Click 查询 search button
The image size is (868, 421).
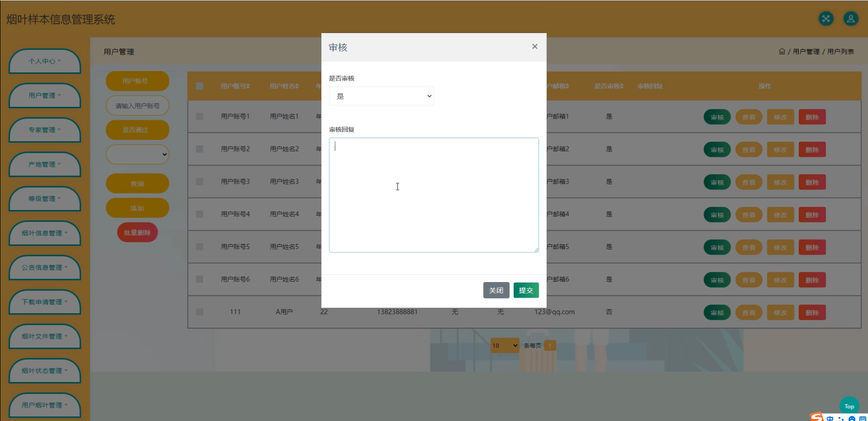pos(138,183)
